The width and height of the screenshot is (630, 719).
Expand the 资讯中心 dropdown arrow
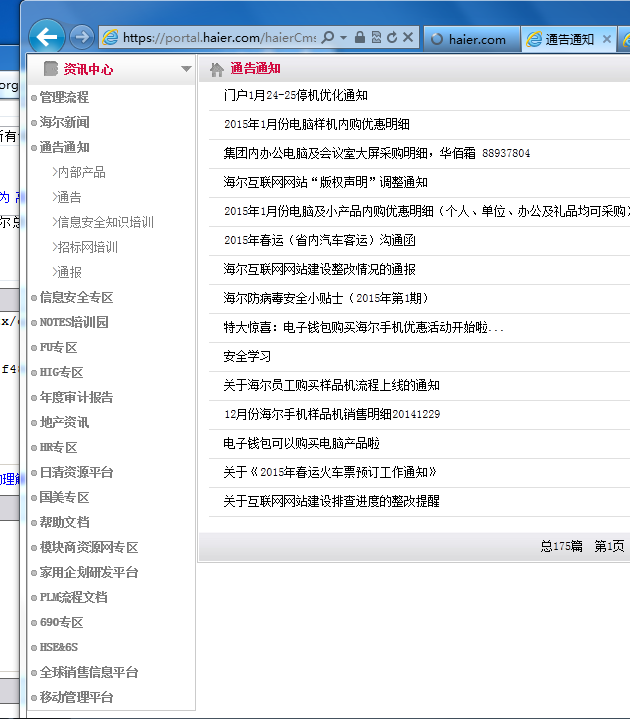(186, 69)
